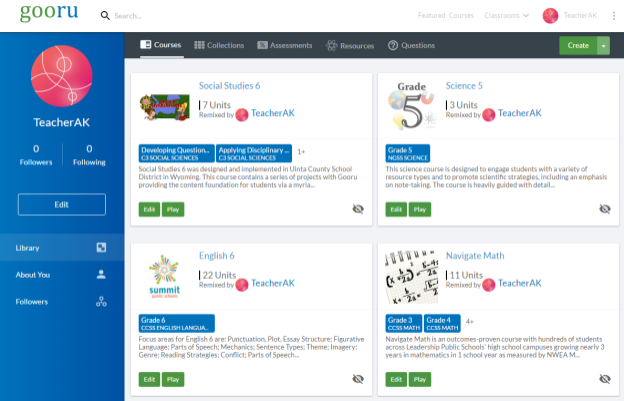Click TeacherAK avatar on Science 5 card
This screenshot has width=624, height=401.
pos(488,115)
